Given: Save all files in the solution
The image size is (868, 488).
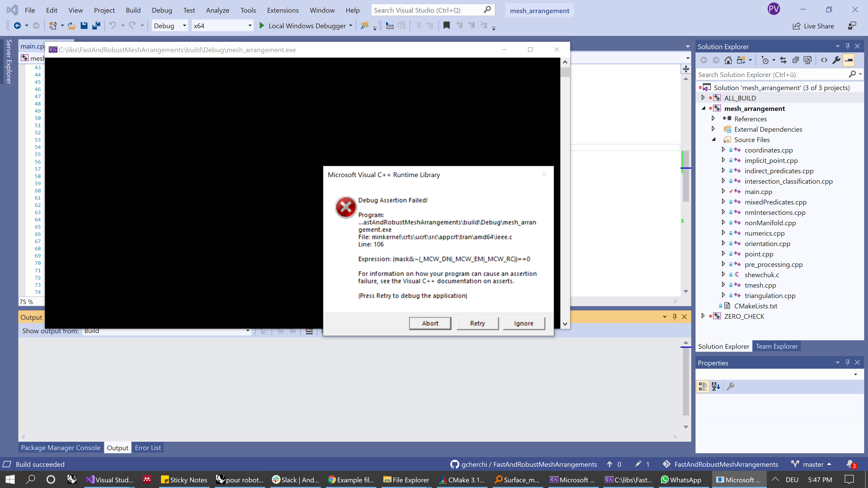Looking at the screenshot, I should (96, 25).
